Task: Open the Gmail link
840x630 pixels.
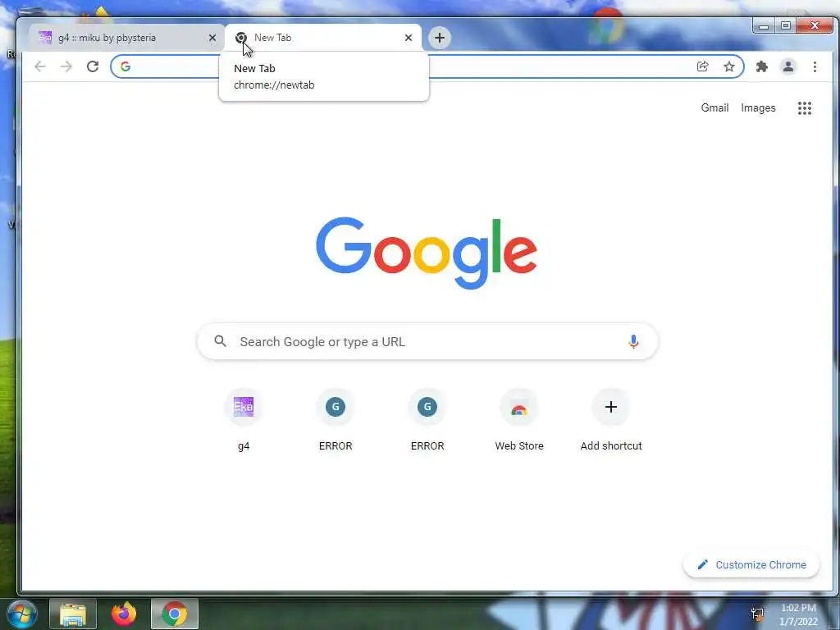Action: click(714, 107)
